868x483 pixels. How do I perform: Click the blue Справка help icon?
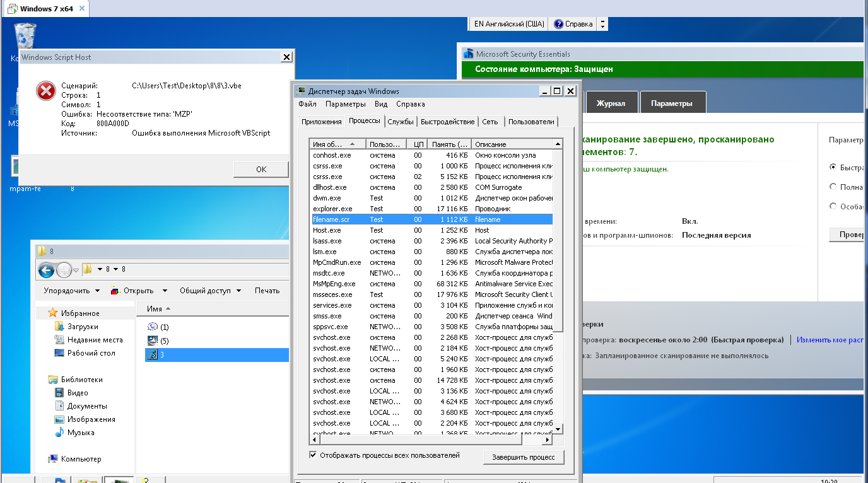pyautogui.click(x=558, y=24)
